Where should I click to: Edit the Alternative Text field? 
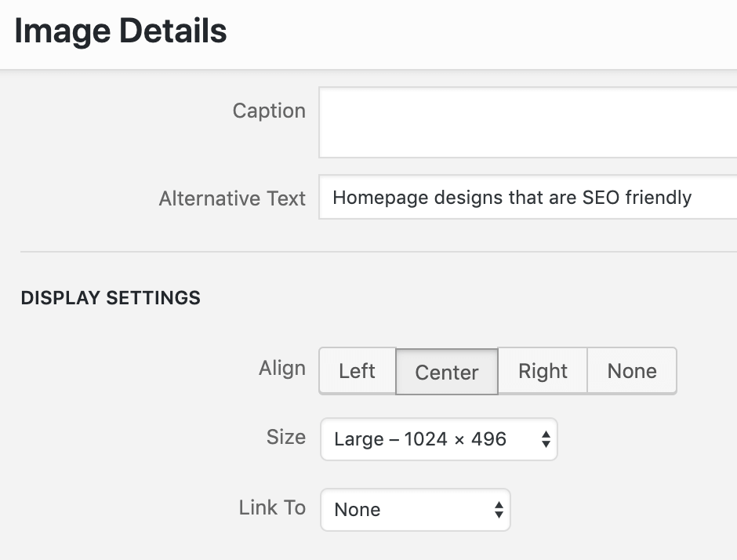(528, 197)
